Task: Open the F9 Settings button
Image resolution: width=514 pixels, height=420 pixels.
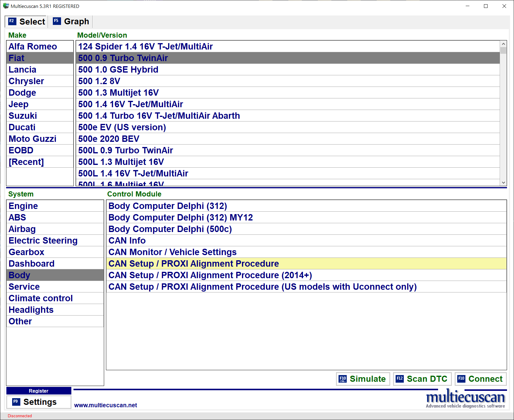Action: click(x=39, y=402)
